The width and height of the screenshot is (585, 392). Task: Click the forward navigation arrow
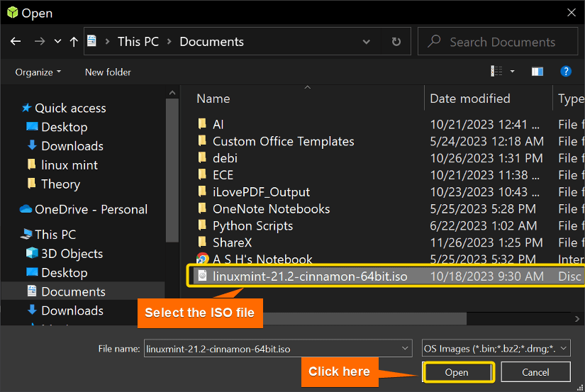click(39, 41)
